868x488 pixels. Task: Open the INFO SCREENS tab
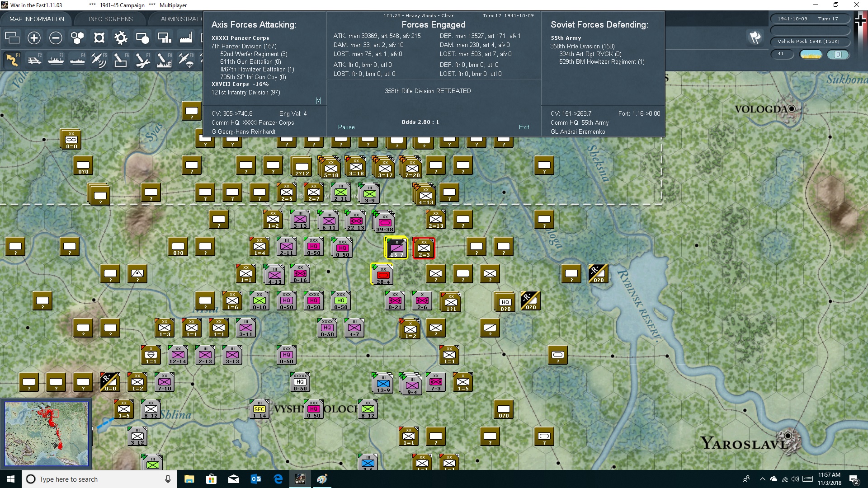(x=111, y=19)
